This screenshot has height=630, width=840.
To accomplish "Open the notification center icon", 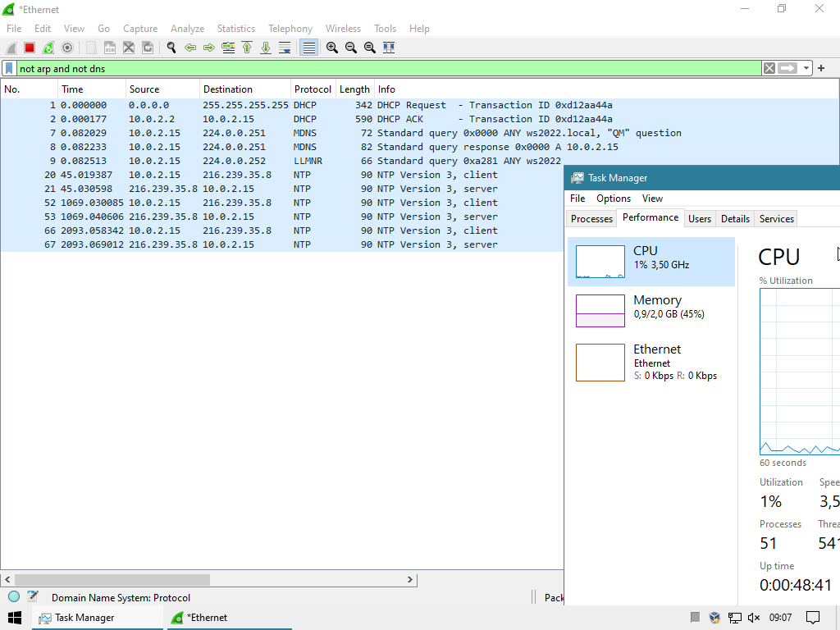I will (812, 618).
